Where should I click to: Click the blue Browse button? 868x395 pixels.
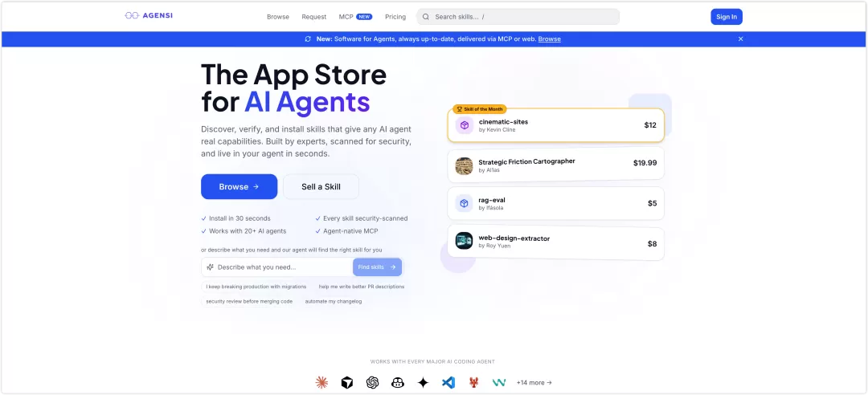(x=240, y=187)
